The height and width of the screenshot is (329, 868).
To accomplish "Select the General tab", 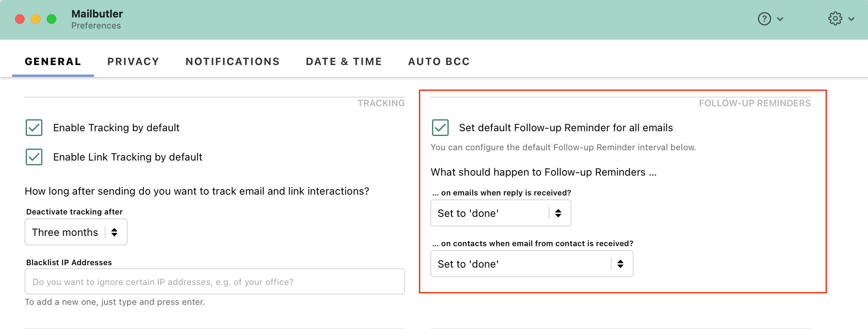I will (53, 61).
